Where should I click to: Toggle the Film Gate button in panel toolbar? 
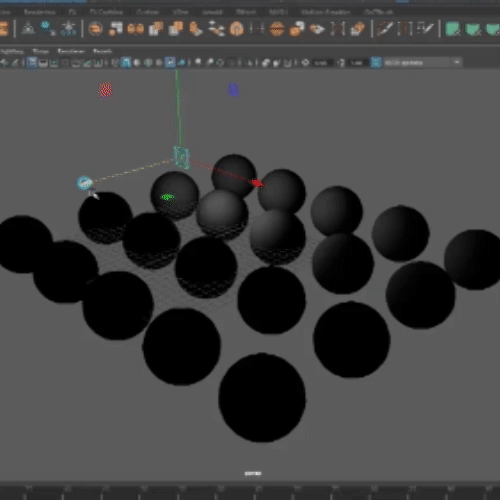pos(43,63)
